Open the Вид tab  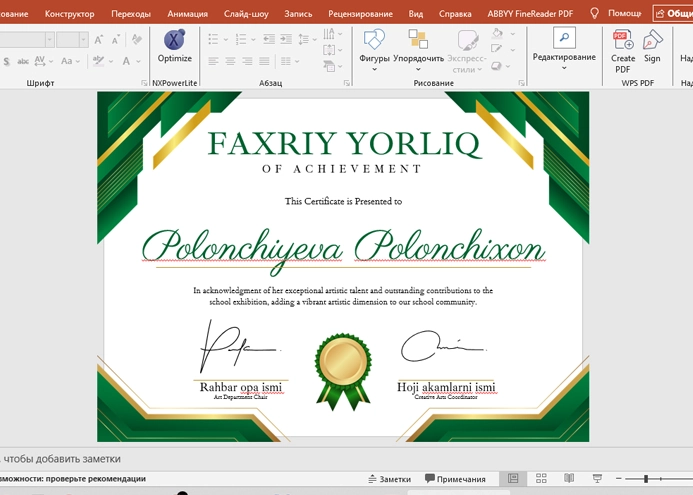click(x=415, y=14)
